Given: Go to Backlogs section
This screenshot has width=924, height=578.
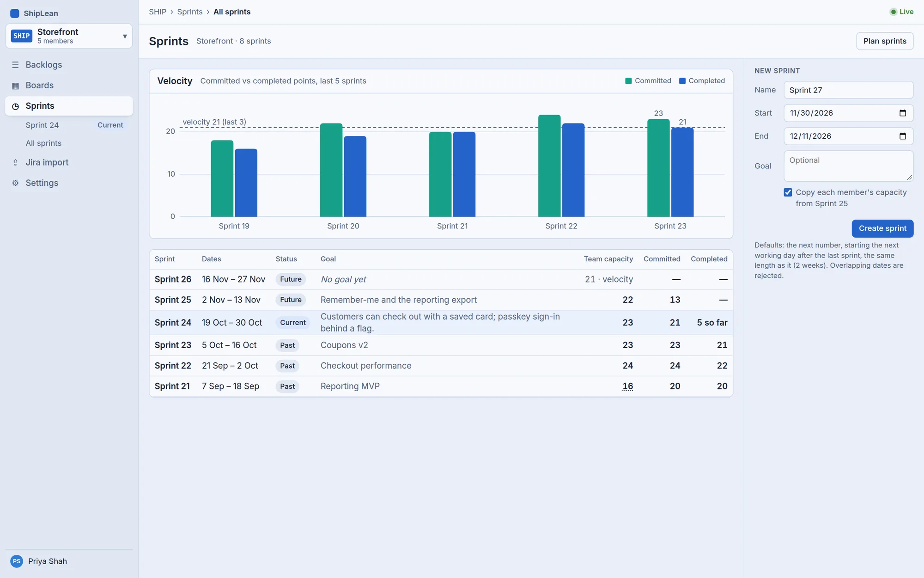Looking at the screenshot, I should pos(69,65).
